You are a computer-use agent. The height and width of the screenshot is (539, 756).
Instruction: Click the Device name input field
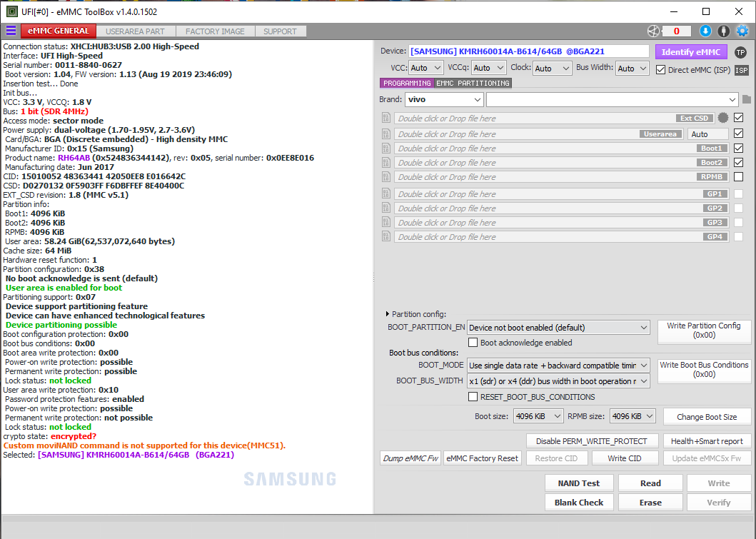click(x=529, y=51)
